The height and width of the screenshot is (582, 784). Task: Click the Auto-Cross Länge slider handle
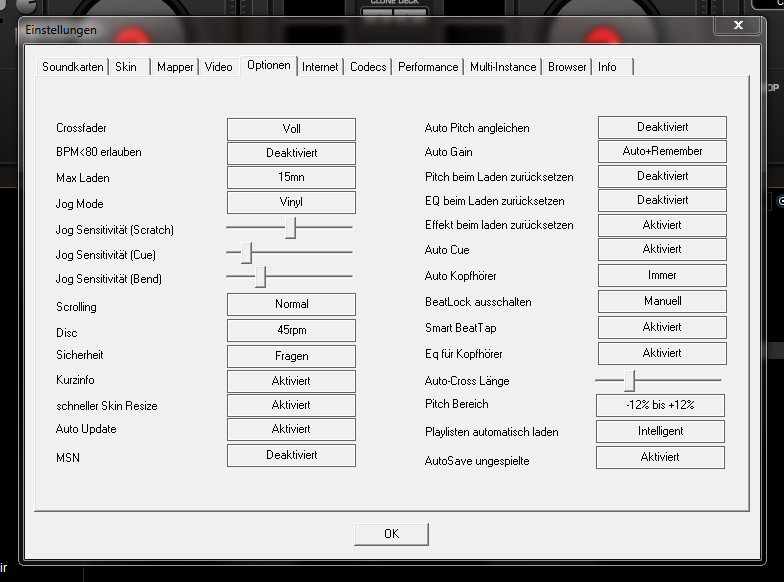[x=629, y=380]
